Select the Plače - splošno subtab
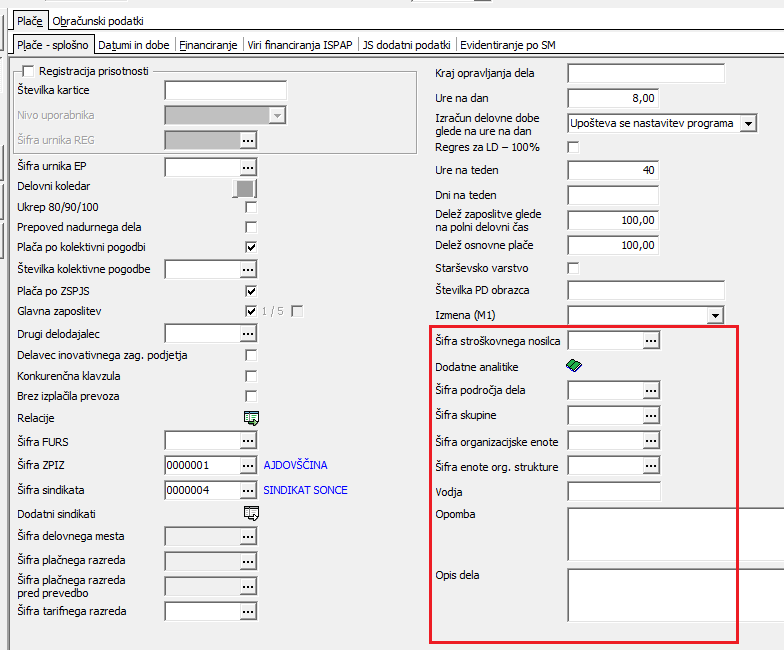The width and height of the screenshot is (784, 650). pos(53,44)
